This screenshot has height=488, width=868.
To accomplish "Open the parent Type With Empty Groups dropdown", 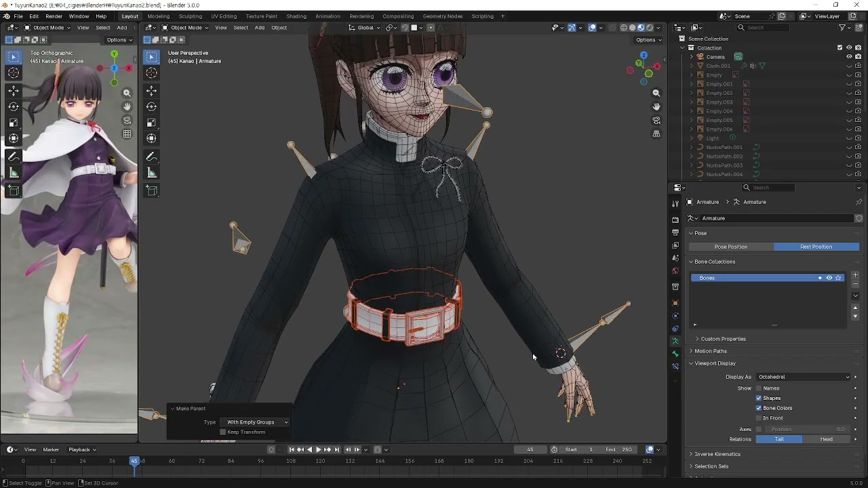I will [x=254, y=422].
